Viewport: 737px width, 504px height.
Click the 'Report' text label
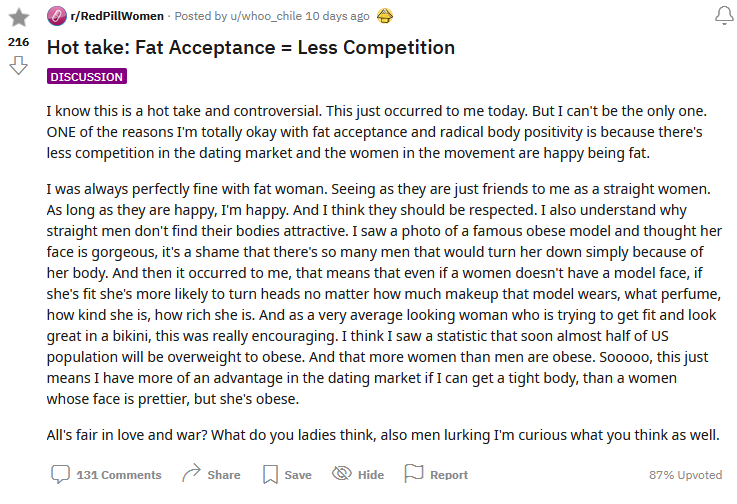pyautogui.click(x=449, y=475)
